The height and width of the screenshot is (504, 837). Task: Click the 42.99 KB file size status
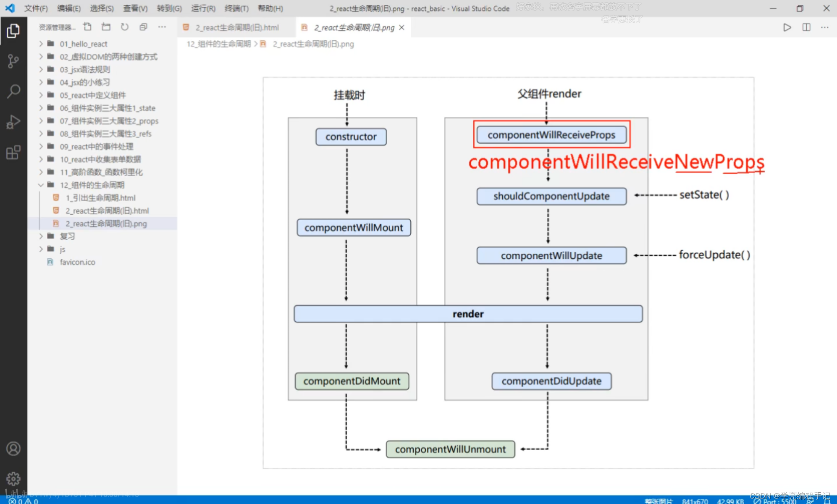pos(730,501)
